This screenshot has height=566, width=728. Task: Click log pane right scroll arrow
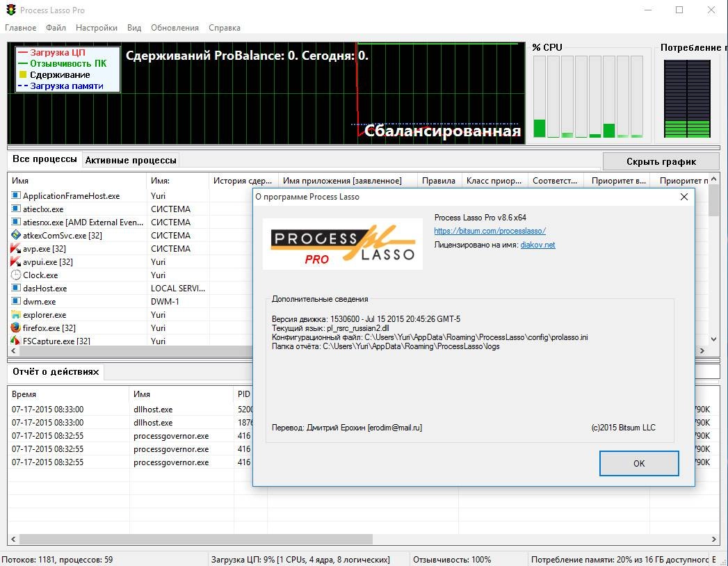pyautogui.click(x=714, y=539)
